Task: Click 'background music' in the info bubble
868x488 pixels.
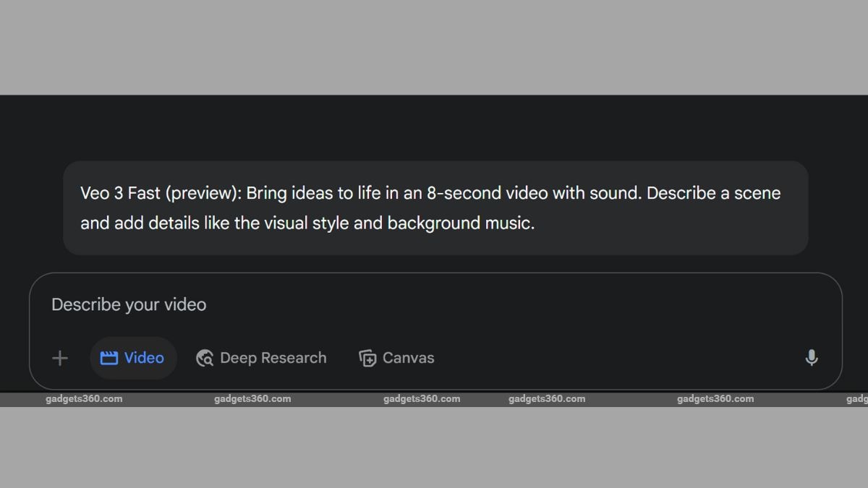Action: [459, 223]
